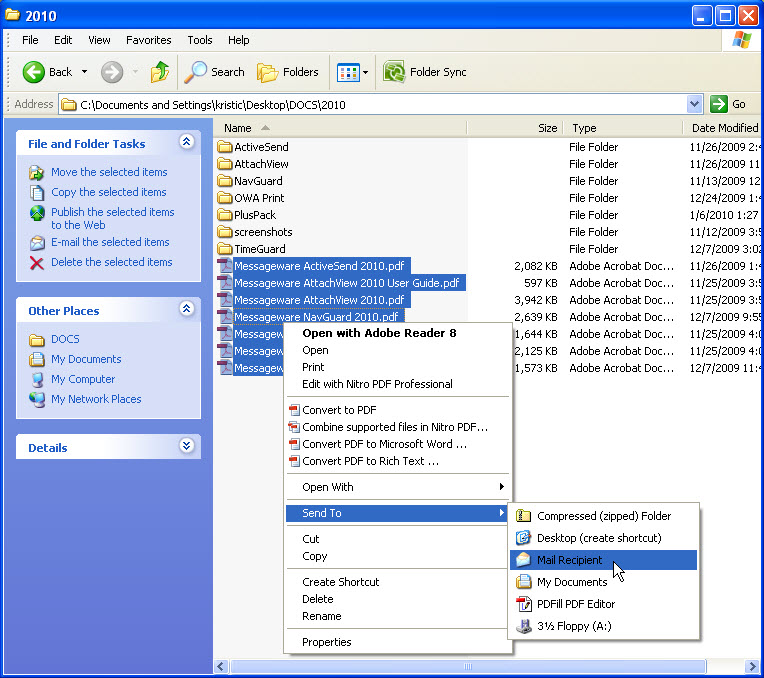Click the My Computer icon in Other Places
Screen dimensions: 764x678
point(37,379)
